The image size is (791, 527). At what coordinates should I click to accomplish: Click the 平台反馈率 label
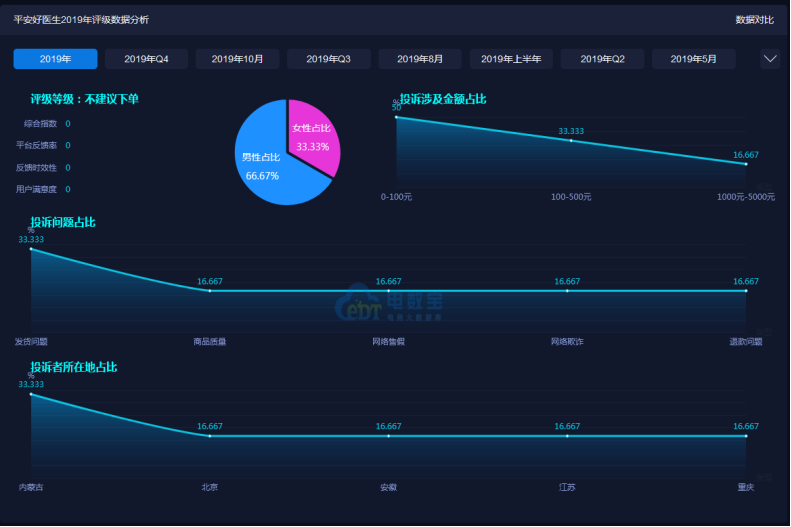point(36,145)
